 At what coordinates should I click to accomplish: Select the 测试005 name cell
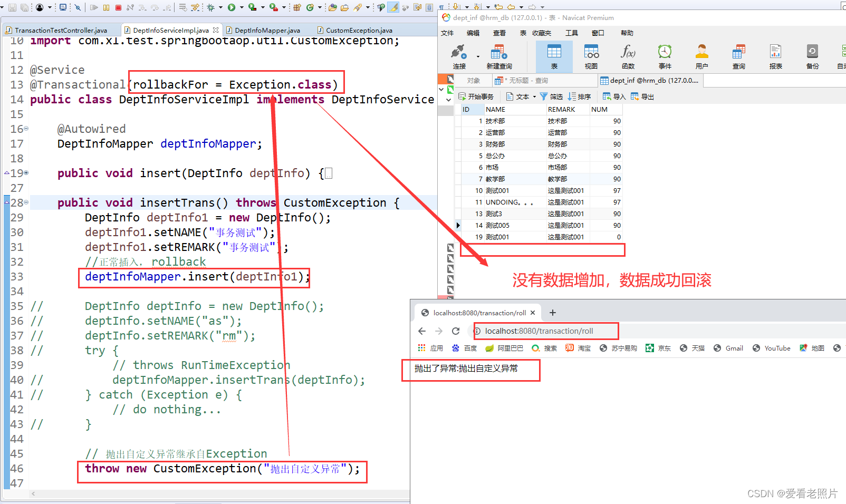coord(515,225)
